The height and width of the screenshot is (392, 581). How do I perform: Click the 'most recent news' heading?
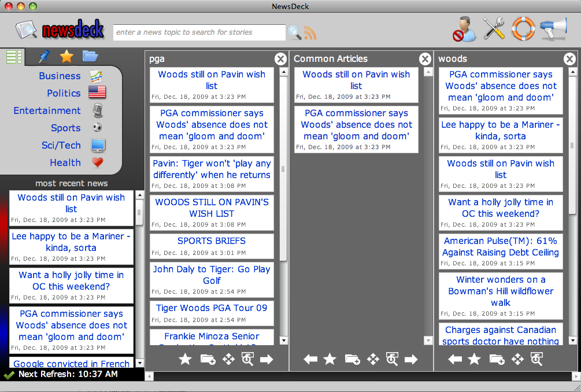72,183
